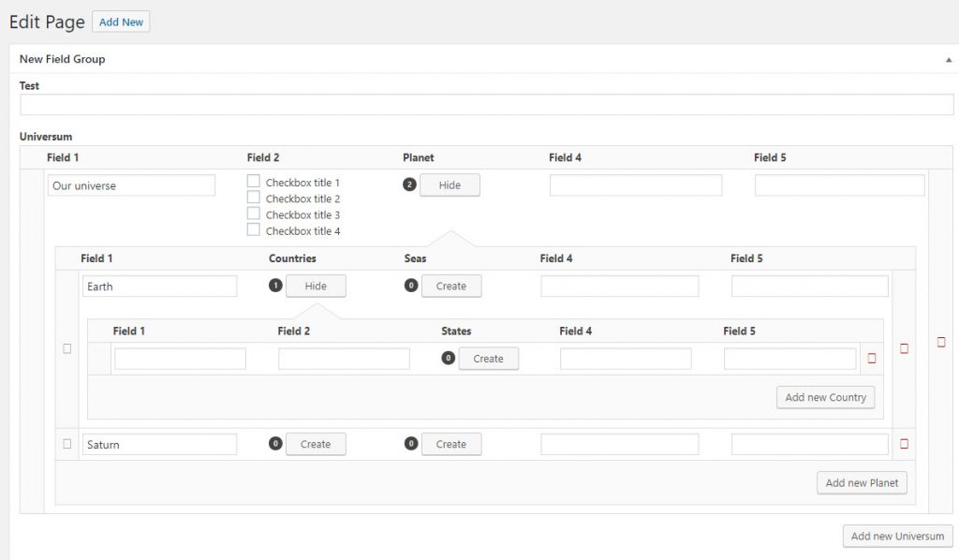
Task: Delete the Our universe row via red icon
Action: point(941,342)
